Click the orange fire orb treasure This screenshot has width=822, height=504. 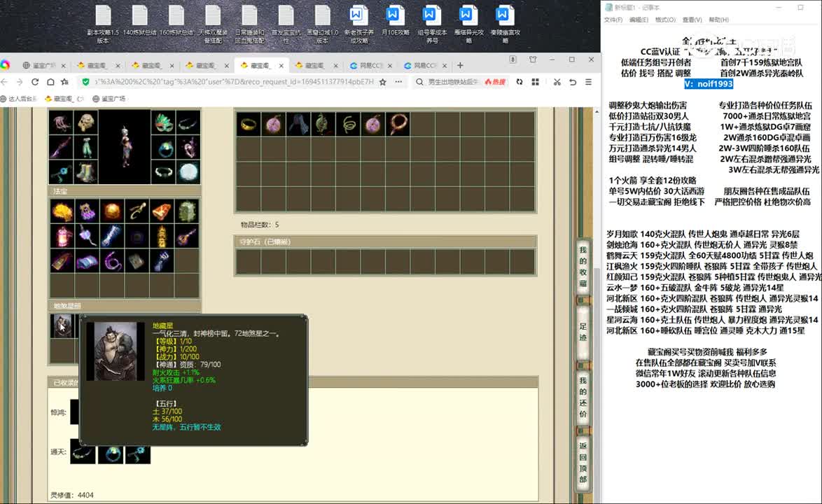(x=112, y=211)
